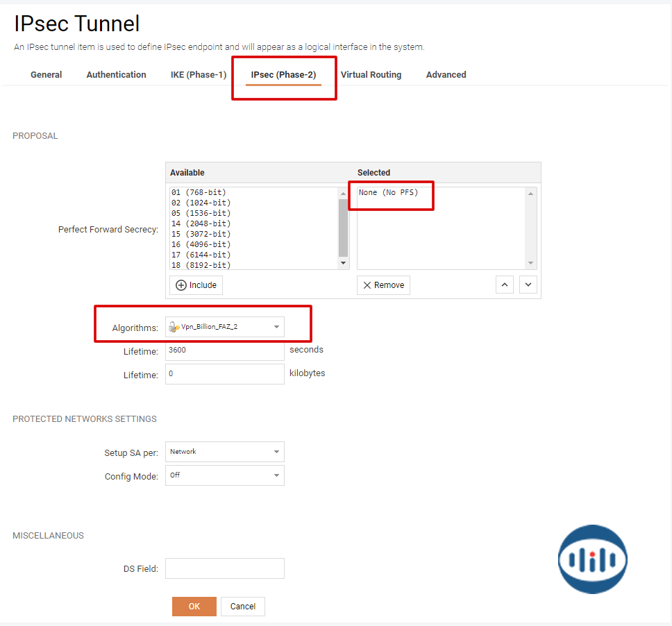Open the Authentication tab
Image resolution: width=672 pixels, height=626 pixels.
tap(116, 75)
